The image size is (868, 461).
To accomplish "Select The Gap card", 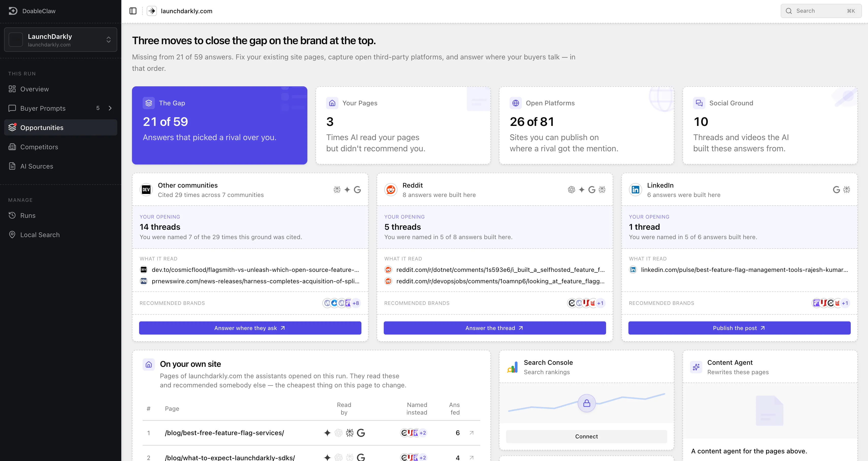I will click(219, 125).
